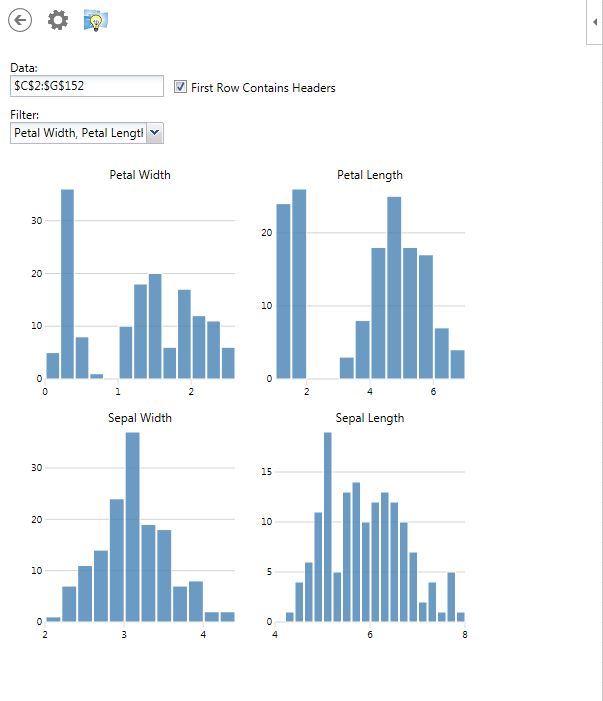Click the Filter combo box text
This screenshot has width=603, height=701.
click(x=78, y=133)
